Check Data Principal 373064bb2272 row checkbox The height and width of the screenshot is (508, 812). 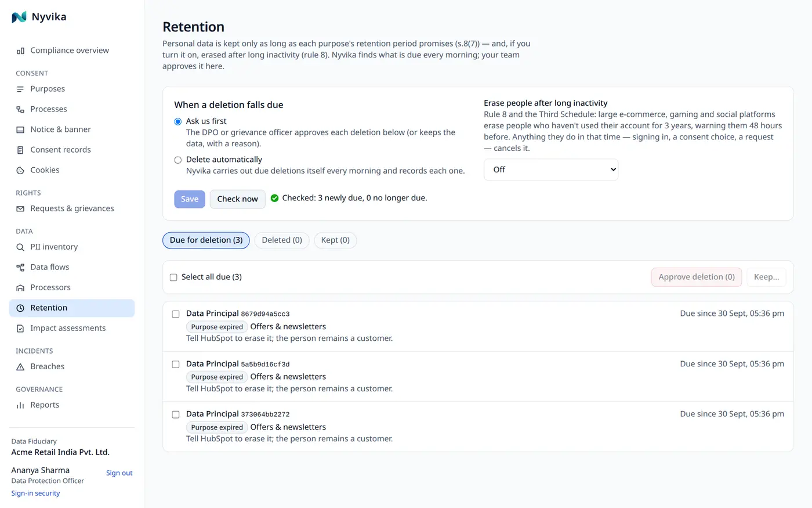coord(176,415)
